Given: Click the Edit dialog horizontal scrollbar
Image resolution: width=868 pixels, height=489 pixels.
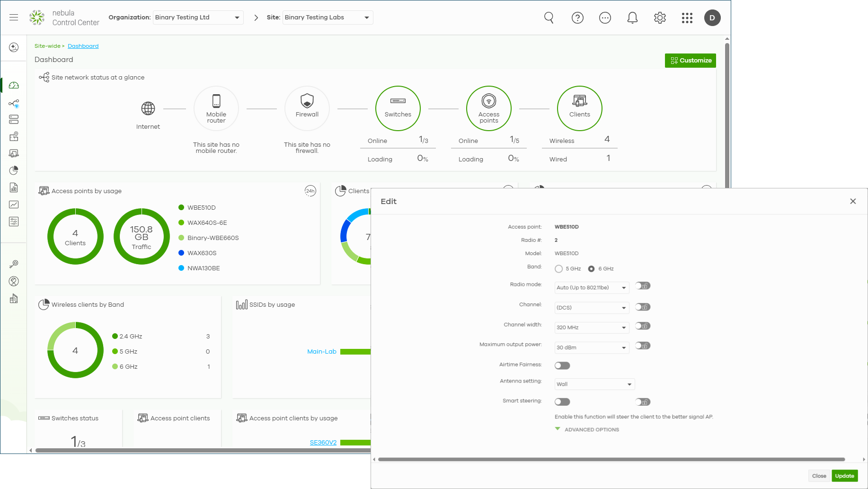Looking at the screenshot, I should click(x=611, y=459).
